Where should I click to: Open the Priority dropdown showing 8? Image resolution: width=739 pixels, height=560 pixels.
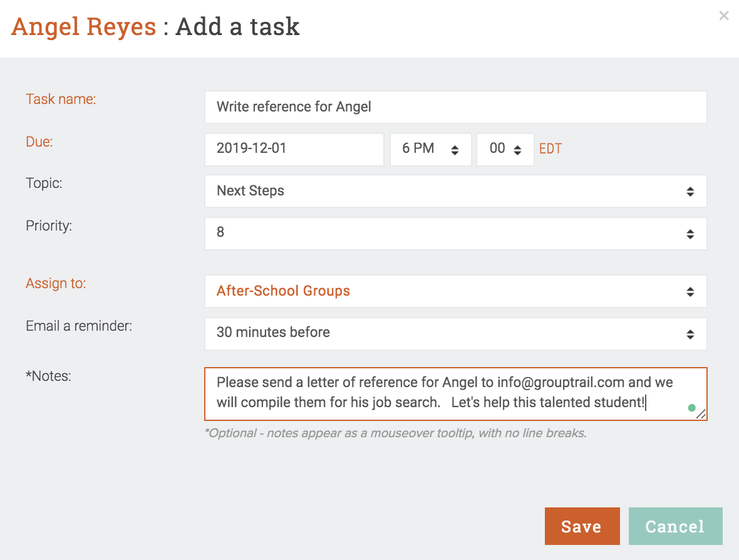pyautogui.click(x=455, y=233)
